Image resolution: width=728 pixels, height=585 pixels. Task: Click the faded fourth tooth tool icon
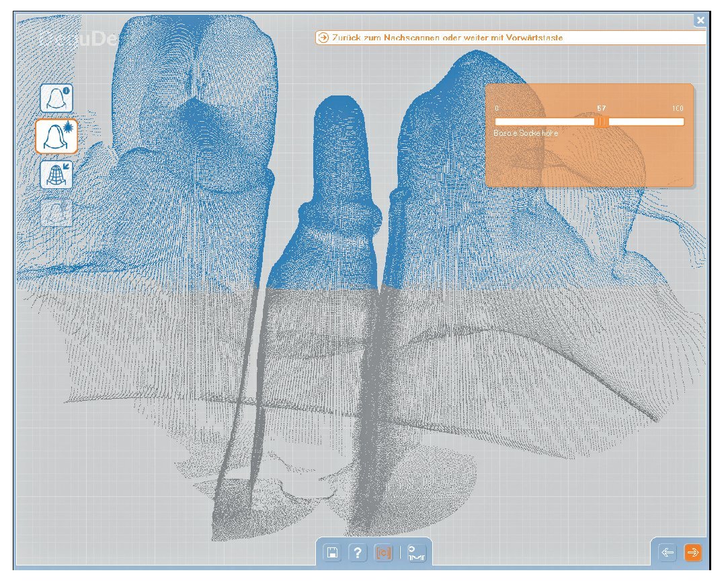[x=56, y=212]
